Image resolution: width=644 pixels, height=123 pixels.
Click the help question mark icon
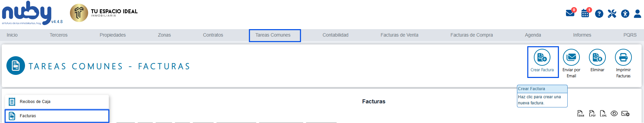click(599, 14)
